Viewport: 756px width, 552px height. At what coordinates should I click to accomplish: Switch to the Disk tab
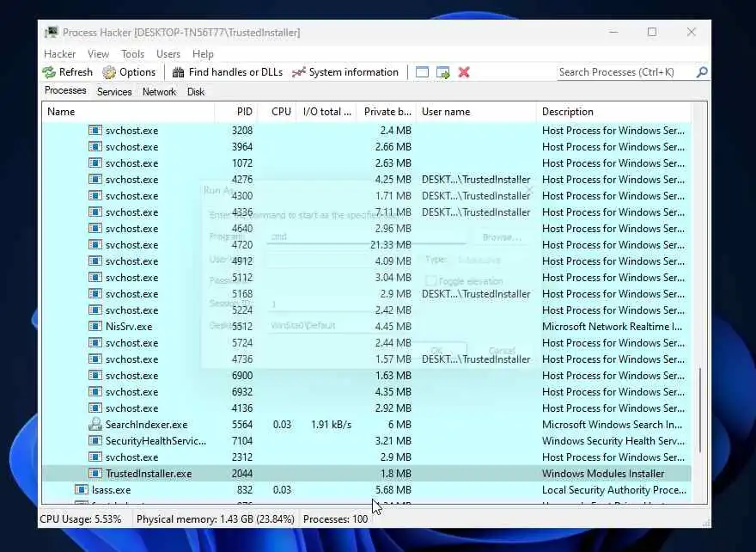(196, 92)
